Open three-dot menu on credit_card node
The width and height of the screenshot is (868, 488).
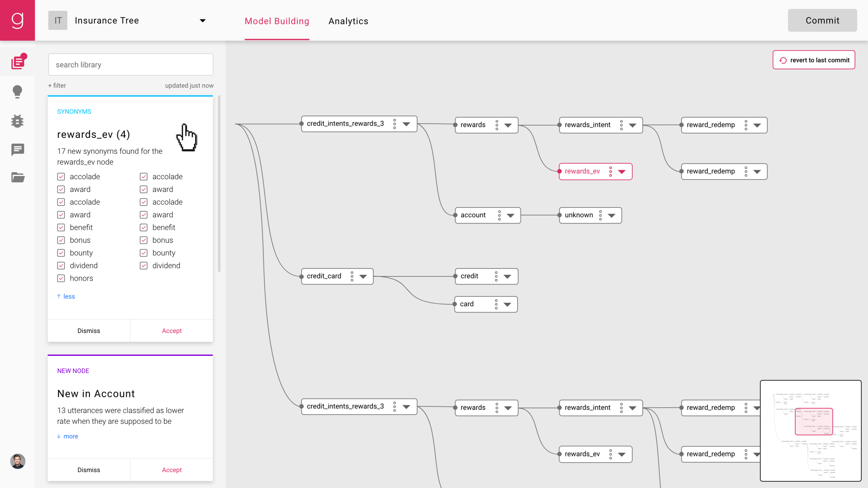(352, 276)
